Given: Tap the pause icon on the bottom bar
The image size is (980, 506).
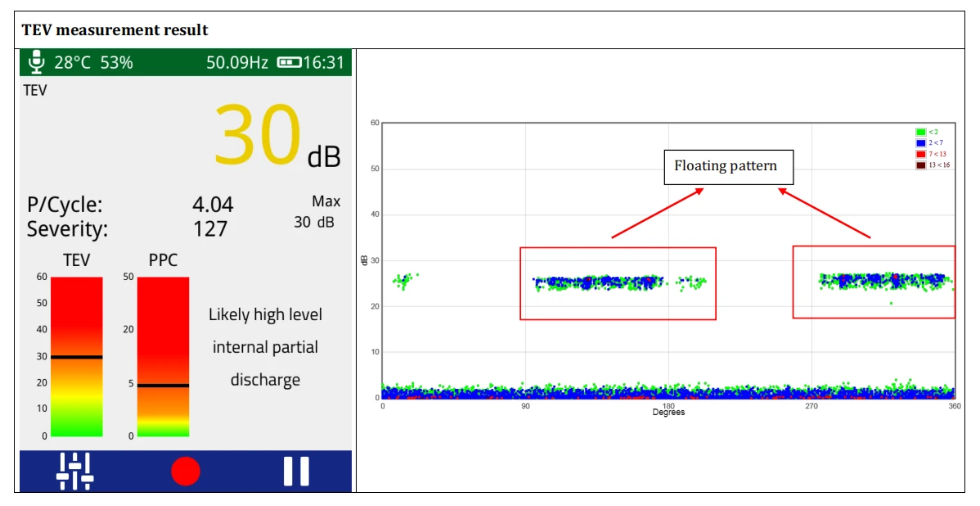Looking at the screenshot, I should (296, 471).
